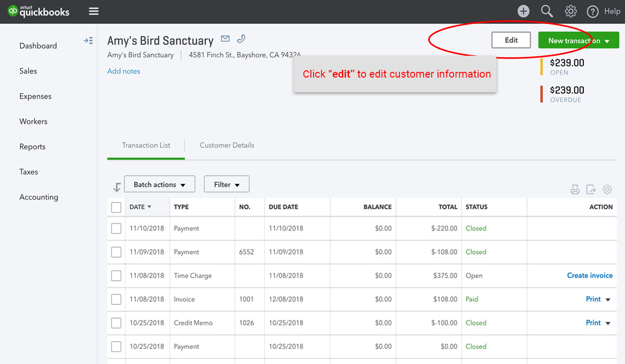Click the 12/08/2018 due date cell
The image size is (625, 364).
[286, 299]
